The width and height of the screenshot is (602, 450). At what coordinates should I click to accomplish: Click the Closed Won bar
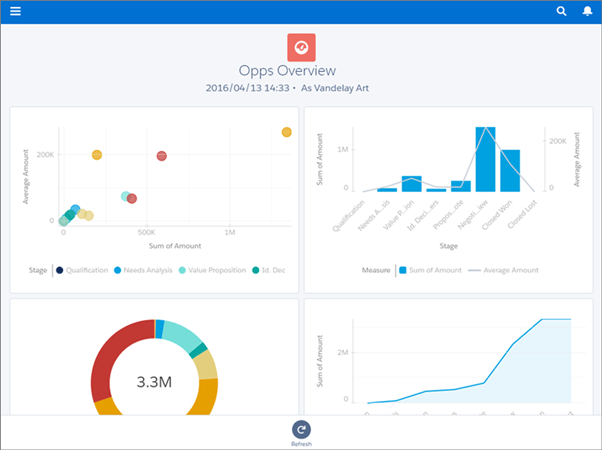point(510,170)
